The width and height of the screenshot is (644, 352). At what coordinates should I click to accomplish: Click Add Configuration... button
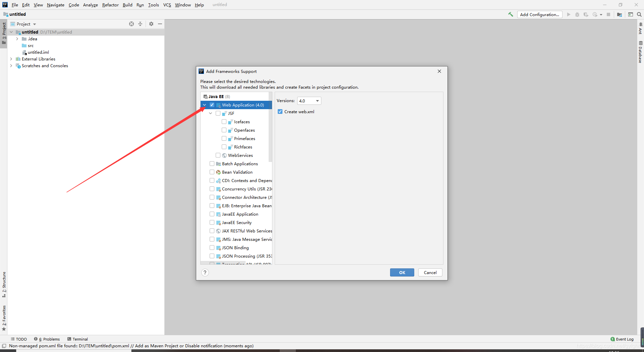[x=539, y=14]
